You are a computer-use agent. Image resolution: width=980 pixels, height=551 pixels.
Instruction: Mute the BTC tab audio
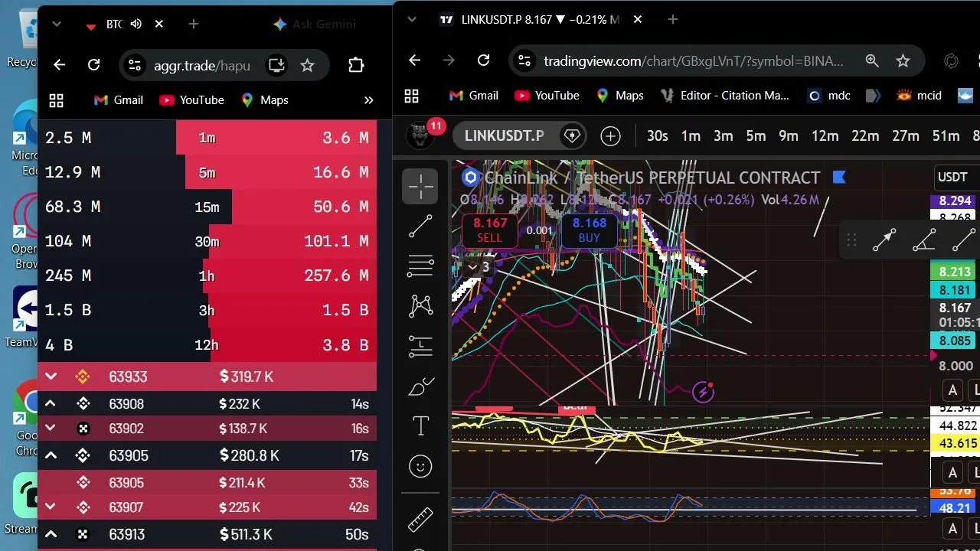point(136,24)
